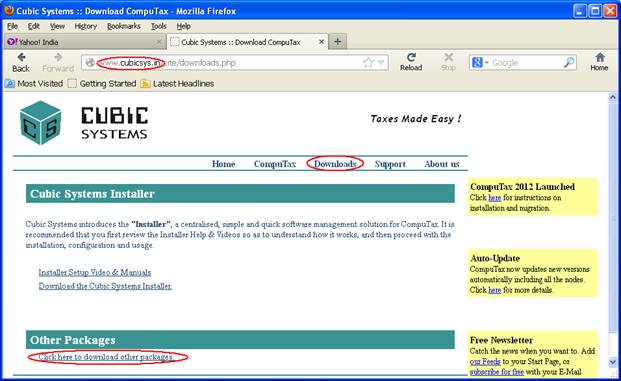621x381 pixels.
Task: Click here to download other packages link
Action: point(105,357)
